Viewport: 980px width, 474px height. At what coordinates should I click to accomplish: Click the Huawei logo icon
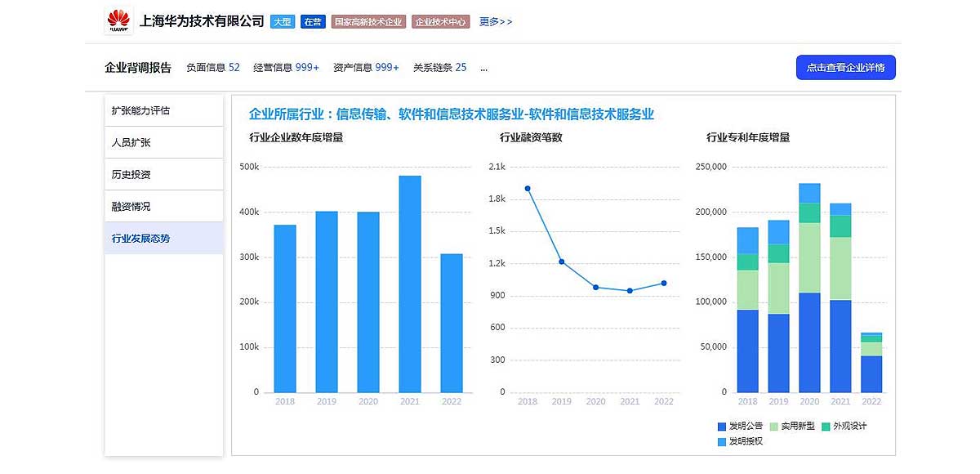click(x=117, y=21)
